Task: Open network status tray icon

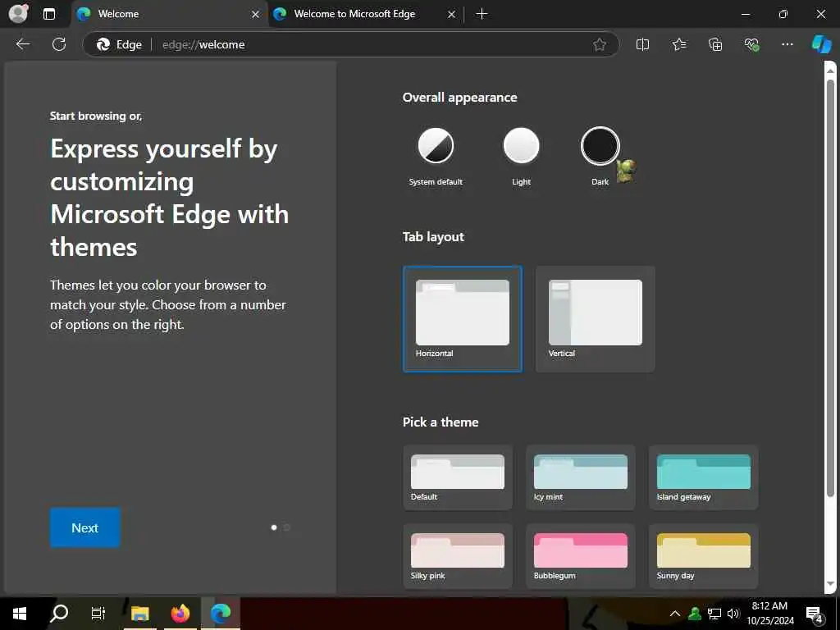Action: click(714, 614)
